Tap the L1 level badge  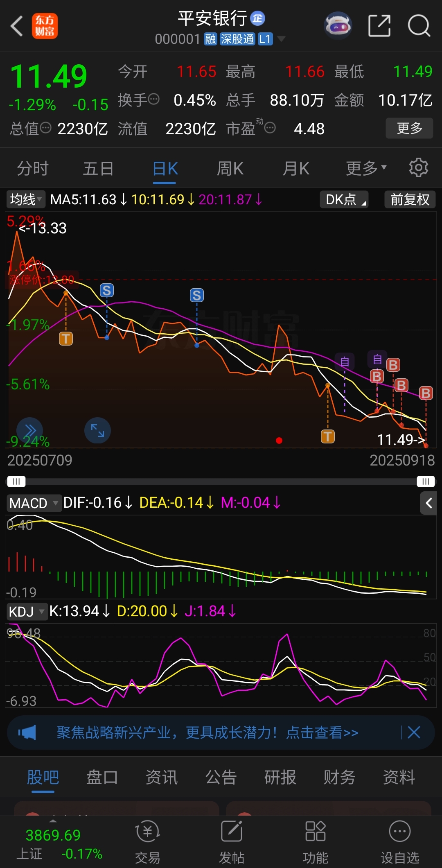pyautogui.click(x=265, y=39)
